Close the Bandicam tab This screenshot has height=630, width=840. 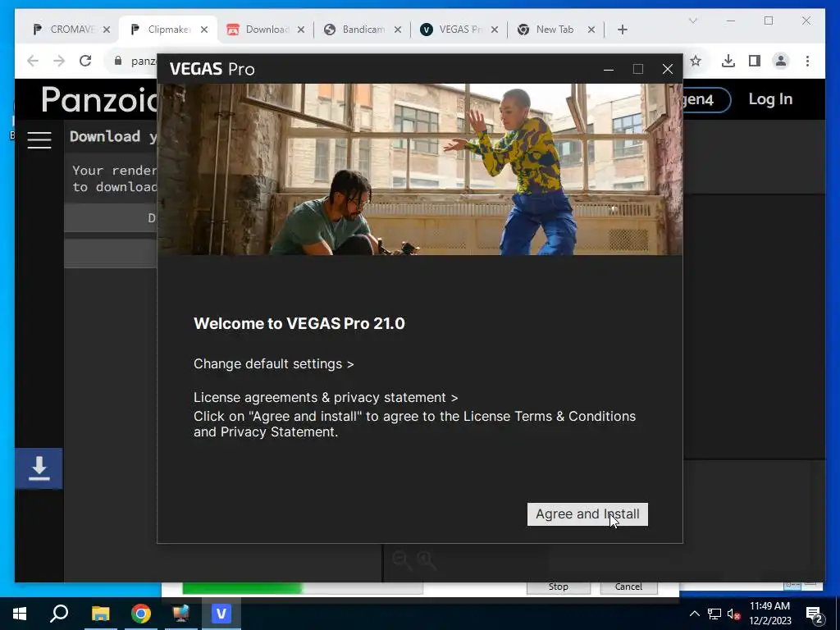click(398, 30)
